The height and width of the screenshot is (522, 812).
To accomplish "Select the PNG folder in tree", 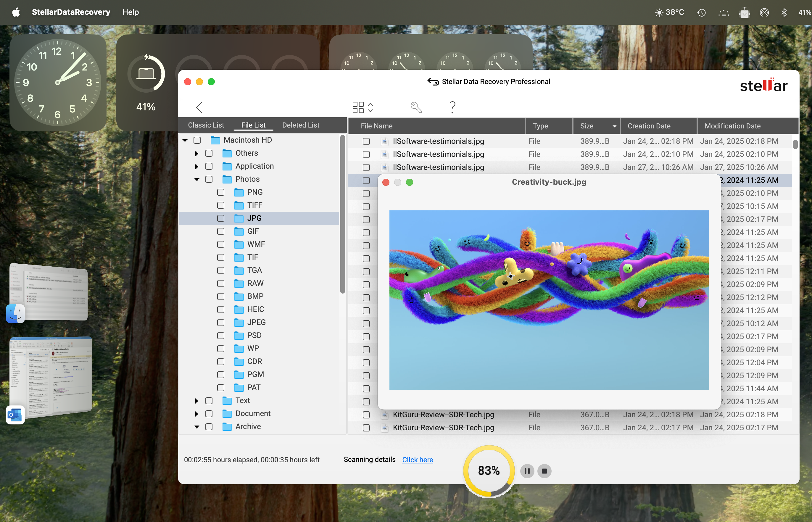I will click(255, 192).
